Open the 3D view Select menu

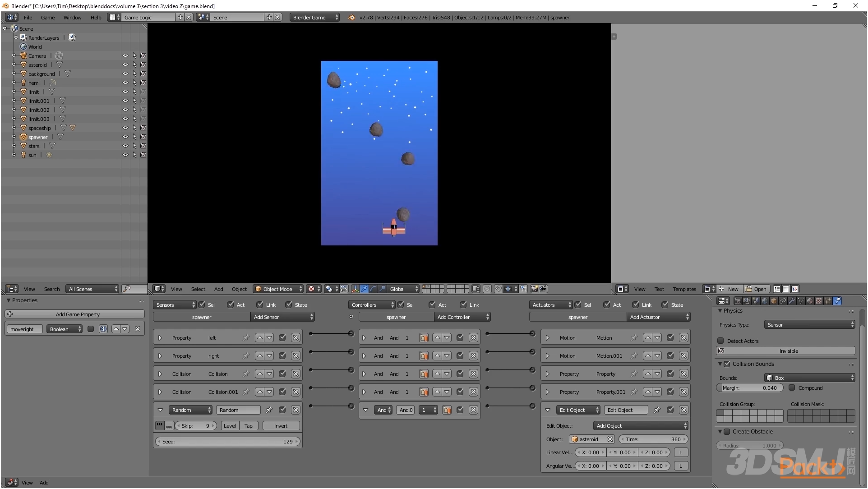[198, 289]
